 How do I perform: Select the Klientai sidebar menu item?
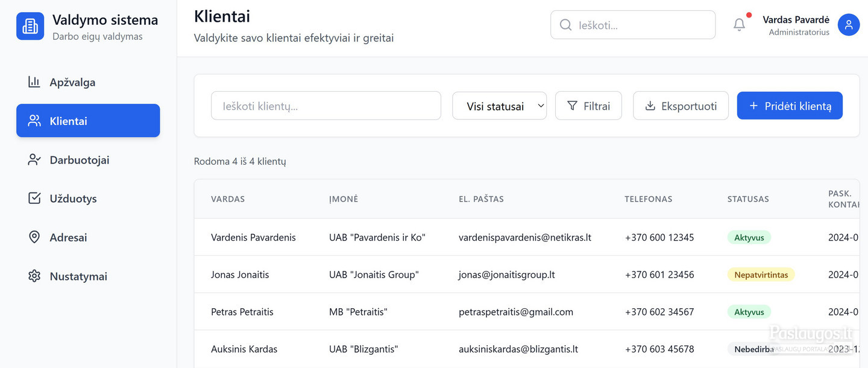pos(88,121)
